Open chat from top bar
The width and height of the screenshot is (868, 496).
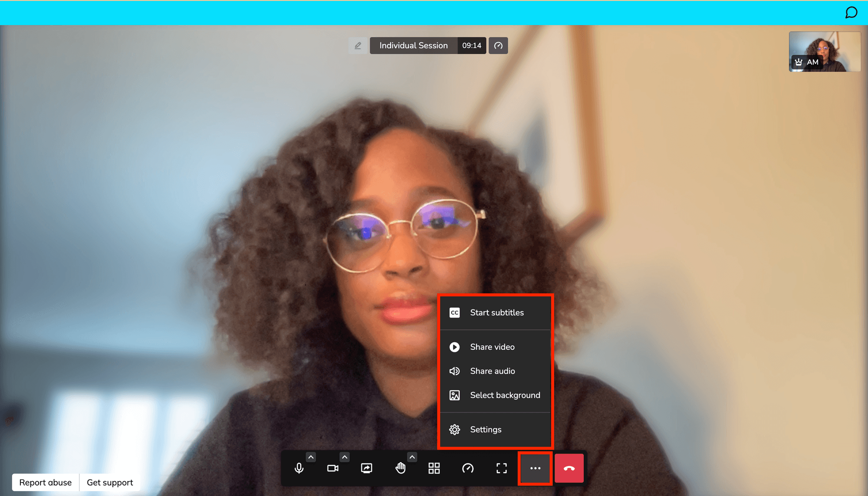pyautogui.click(x=851, y=13)
